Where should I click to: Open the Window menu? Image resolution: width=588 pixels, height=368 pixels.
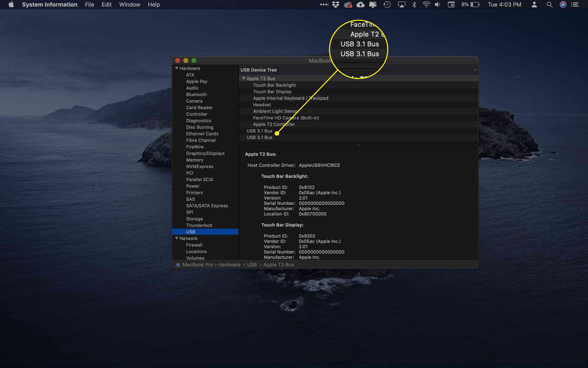point(130,5)
